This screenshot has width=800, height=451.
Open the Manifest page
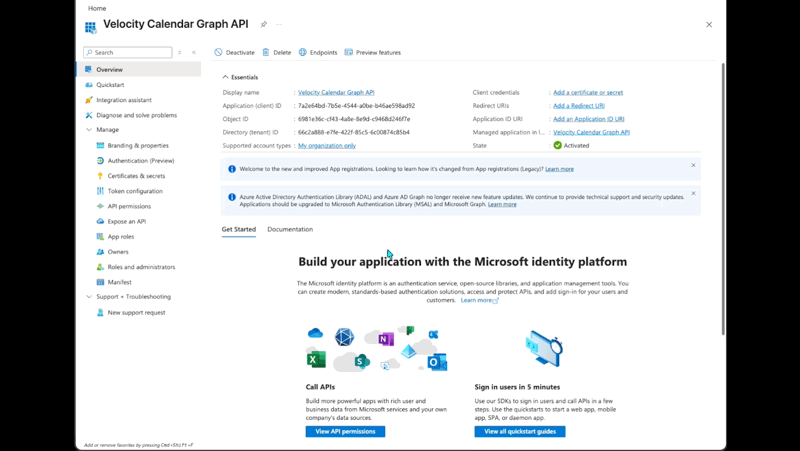pos(119,282)
